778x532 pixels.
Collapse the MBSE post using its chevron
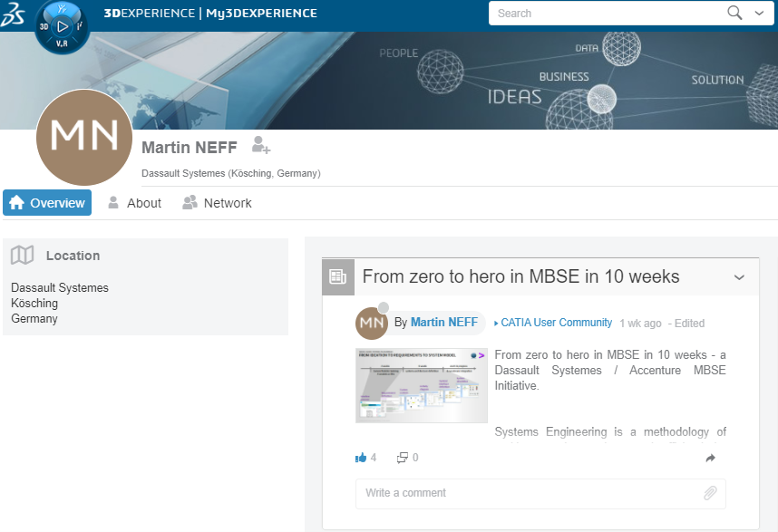click(739, 276)
